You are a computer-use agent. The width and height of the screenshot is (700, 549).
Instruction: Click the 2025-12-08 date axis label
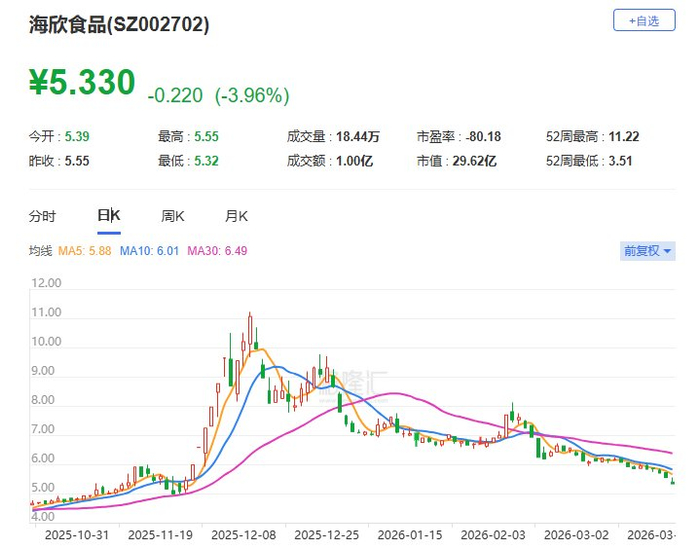coord(244,535)
